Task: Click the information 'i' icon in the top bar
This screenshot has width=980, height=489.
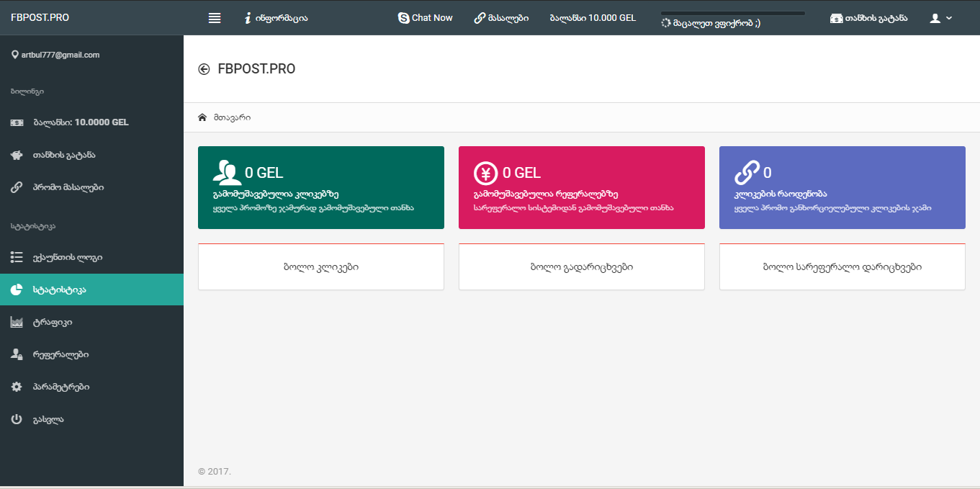Action: coord(248,18)
